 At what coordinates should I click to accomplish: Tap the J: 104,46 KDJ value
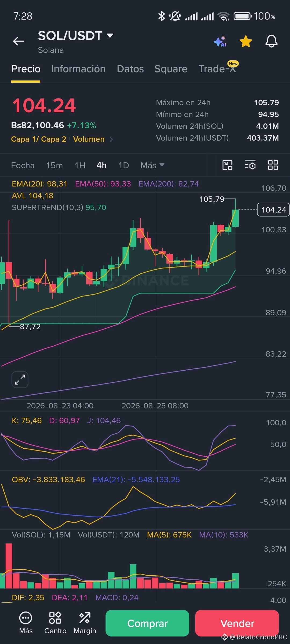click(x=104, y=420)
